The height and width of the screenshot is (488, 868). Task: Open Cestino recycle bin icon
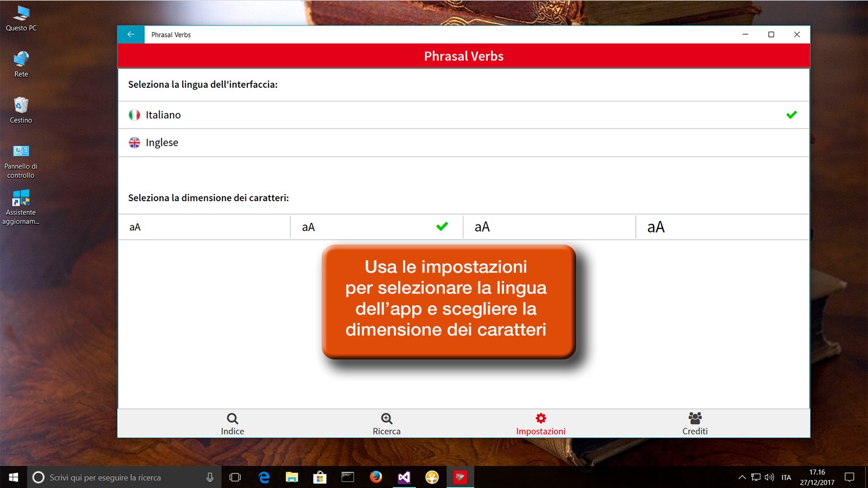(x=21, y=111)
